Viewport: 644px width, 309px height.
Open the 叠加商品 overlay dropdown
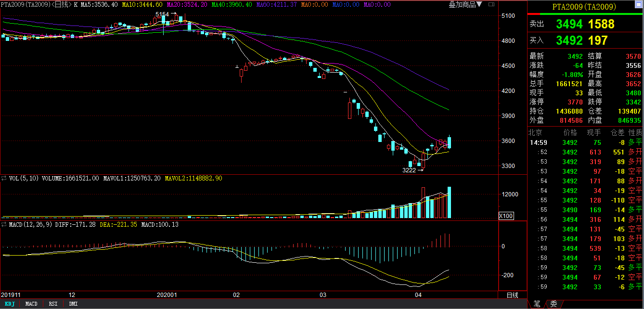coord(465,4)
